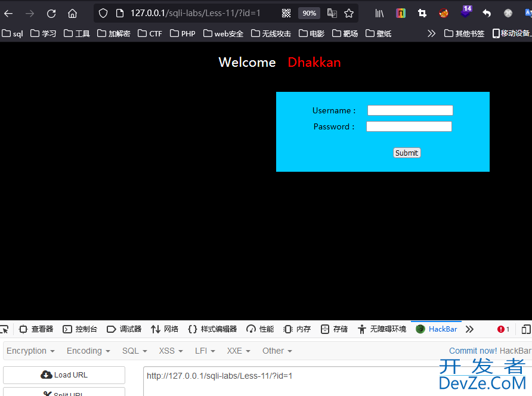Click into the Password field

pyautogui.click(x=409, y=126)
